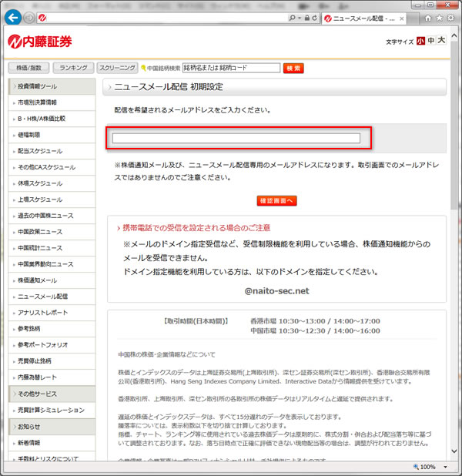Open 配当スケジュール sidebar link
The width and height of the screenshot is (462, 476).
point(52,151)
